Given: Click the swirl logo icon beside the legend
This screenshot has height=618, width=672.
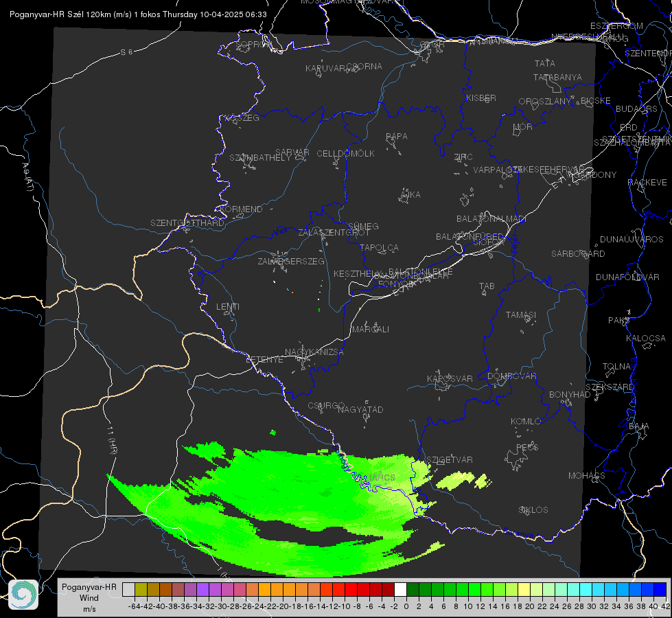Looking at the screenshot, I should coord(23,595).
